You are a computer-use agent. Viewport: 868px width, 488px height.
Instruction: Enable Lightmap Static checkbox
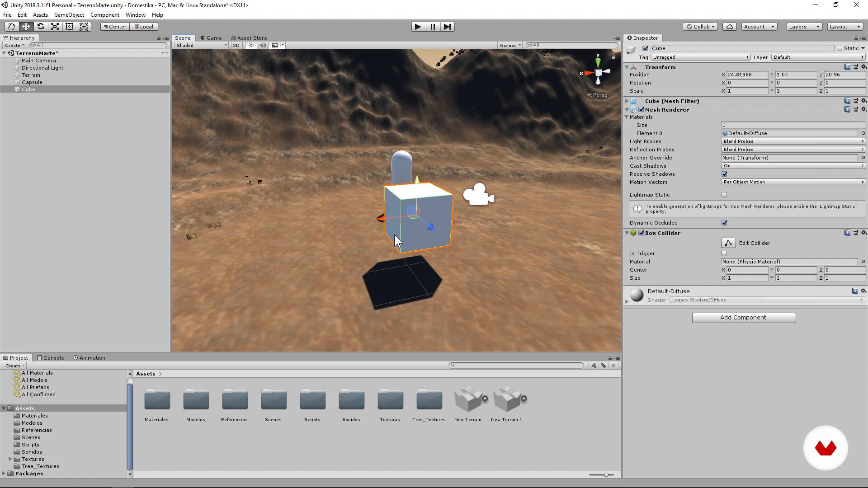724,195
